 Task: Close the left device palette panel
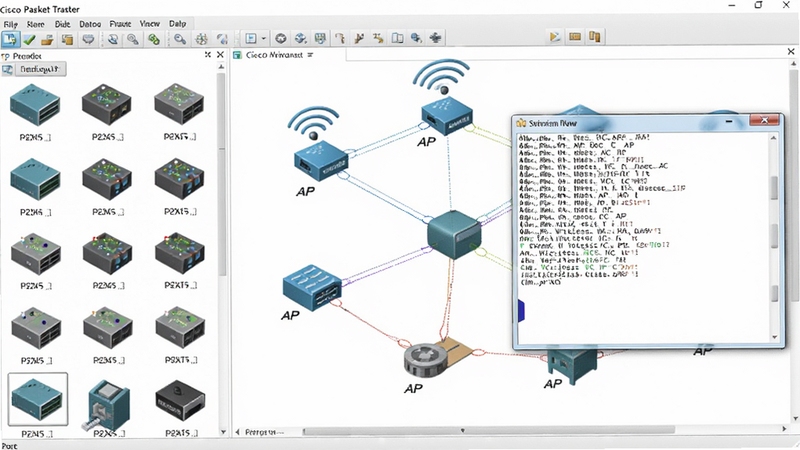(220, 55)
